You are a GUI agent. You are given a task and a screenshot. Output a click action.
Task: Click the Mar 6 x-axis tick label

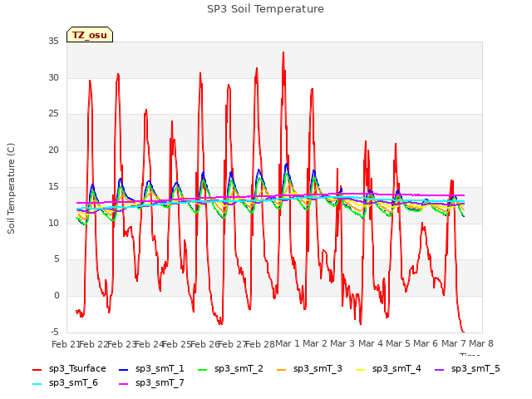click(426, 343)
